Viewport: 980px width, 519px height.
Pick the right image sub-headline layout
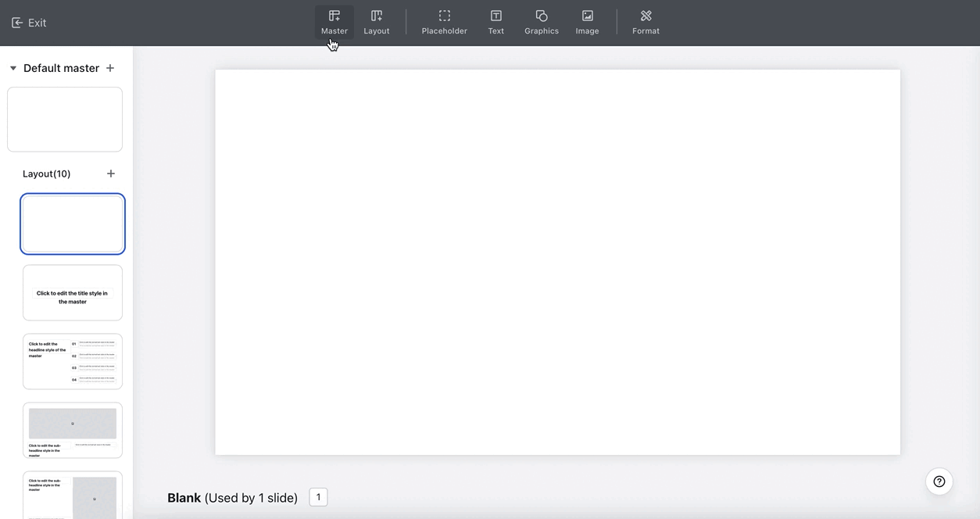coord(73,494)
